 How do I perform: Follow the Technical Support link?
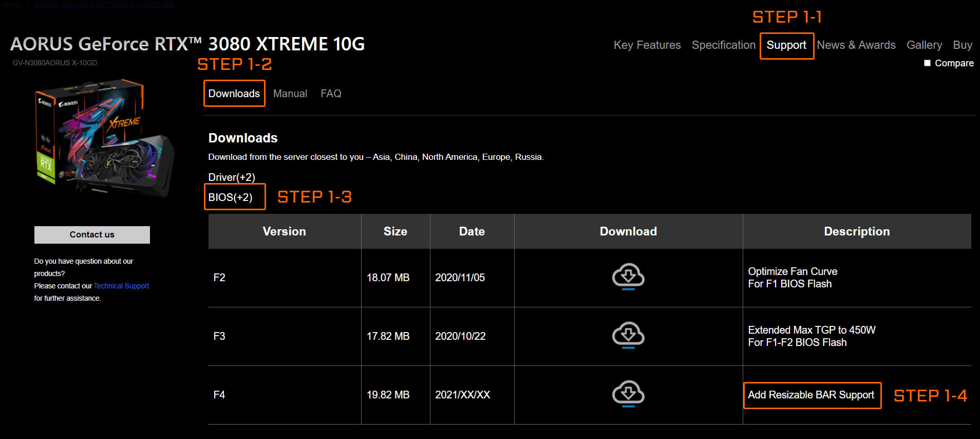coord(121,286)
